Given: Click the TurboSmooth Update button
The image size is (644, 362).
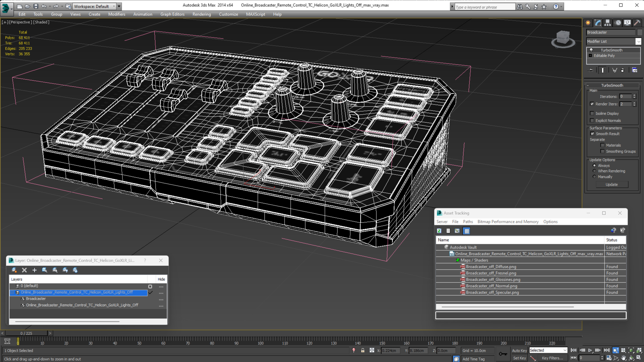Looking at the screenshot, I should click(x=611, y=184).
